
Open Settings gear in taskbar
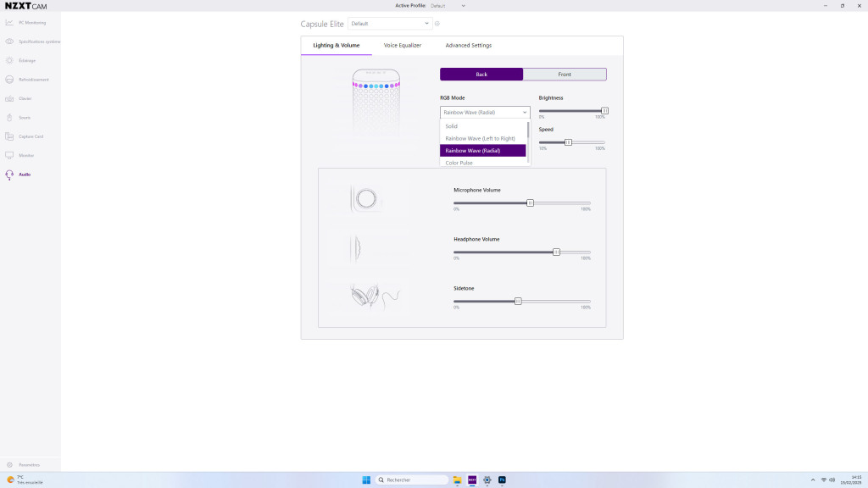[487, 480]
